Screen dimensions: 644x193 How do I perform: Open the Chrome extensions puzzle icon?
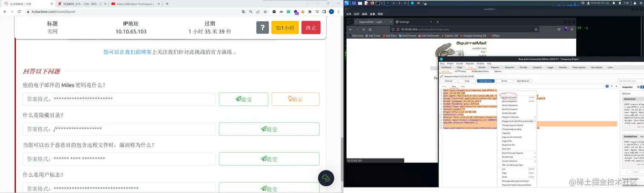(x=310, y=12)
